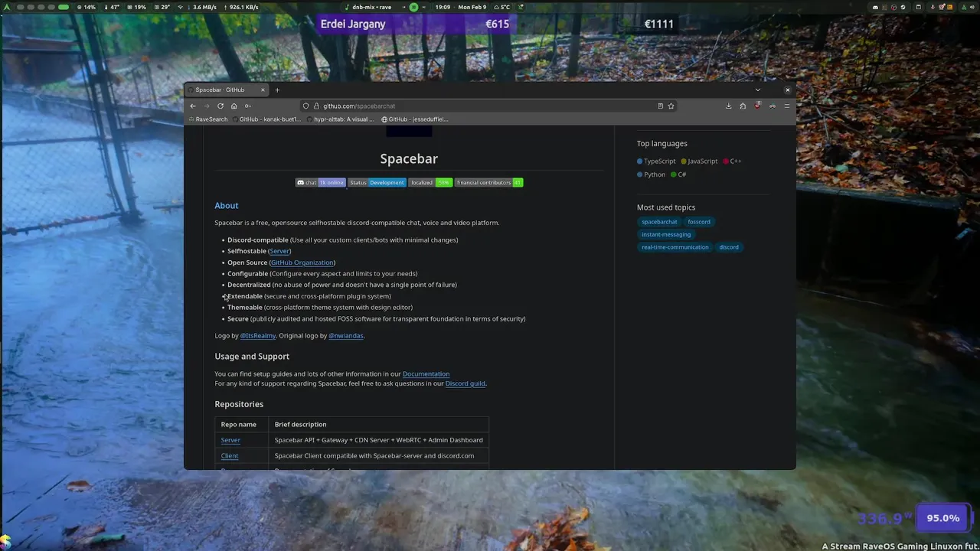Open the spacebarchat topic tag
Screen dimensions: 980x551
(659, 222)
